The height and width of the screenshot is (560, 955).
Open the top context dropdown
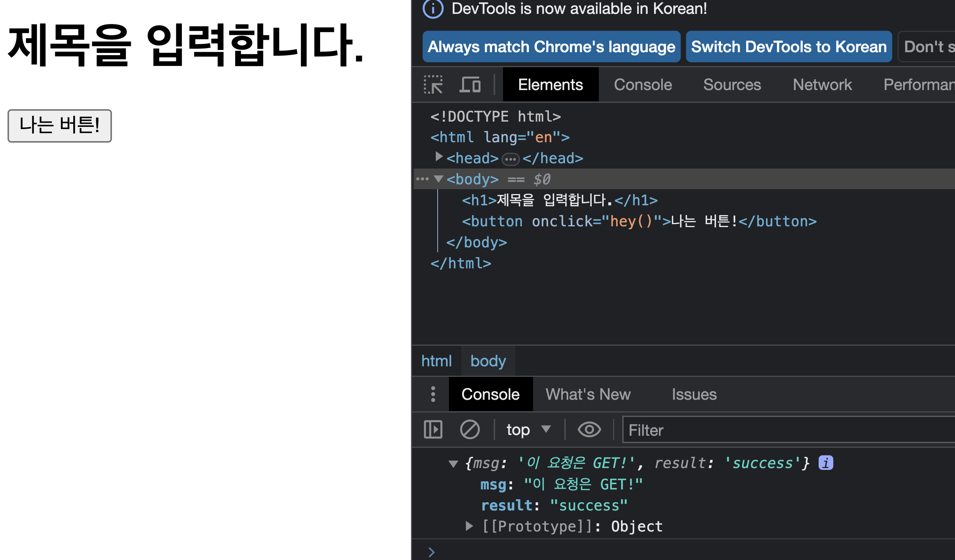528,430
